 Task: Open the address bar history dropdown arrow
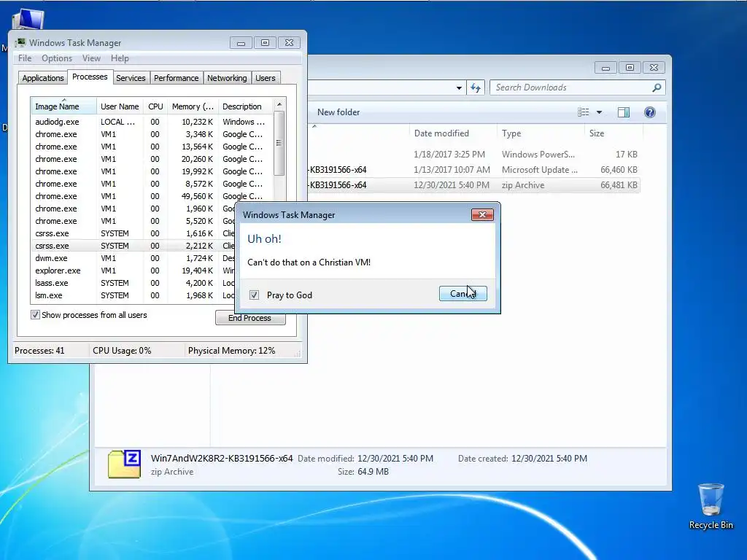[459, 88]
